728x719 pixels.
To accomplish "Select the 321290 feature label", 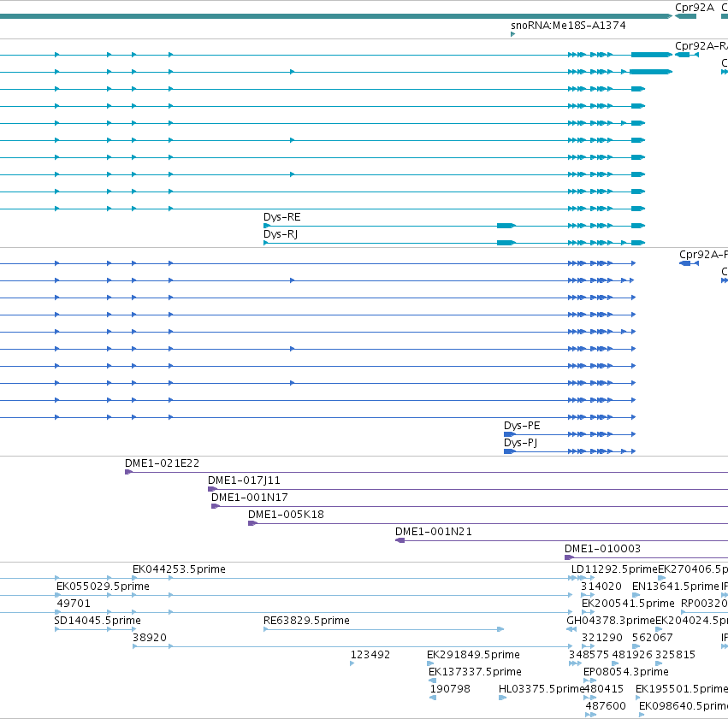I will click(x=601, y=638).
